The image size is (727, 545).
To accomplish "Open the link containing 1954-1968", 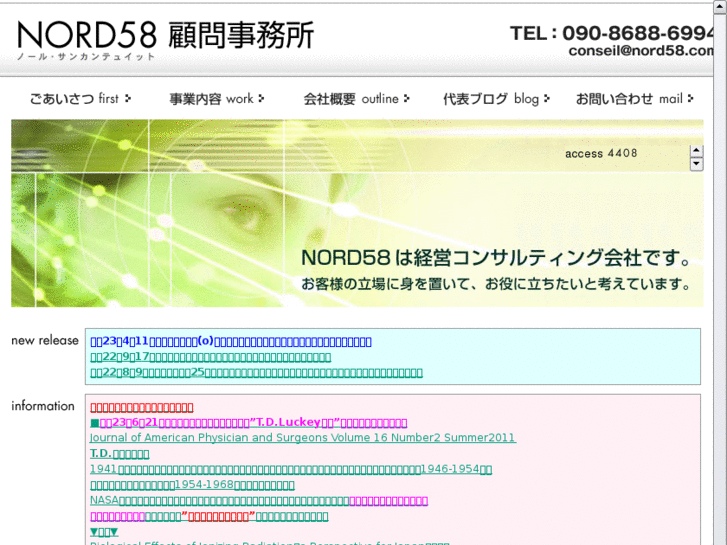I will point(192,485).
